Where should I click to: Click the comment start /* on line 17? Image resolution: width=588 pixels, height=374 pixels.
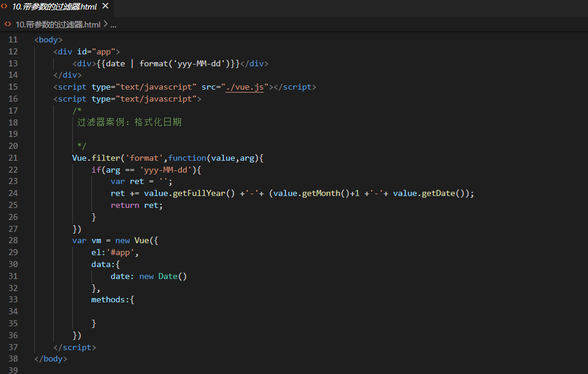77,111
